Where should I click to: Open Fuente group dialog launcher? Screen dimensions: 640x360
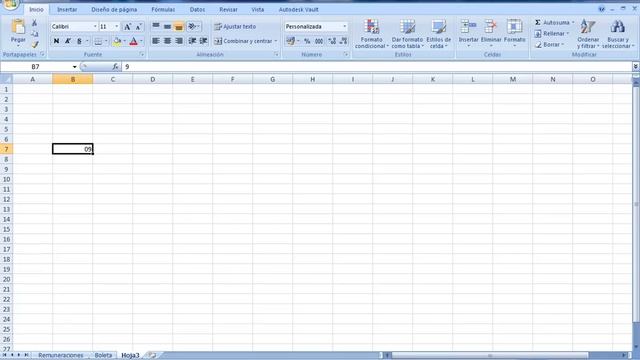pos(142,55)
